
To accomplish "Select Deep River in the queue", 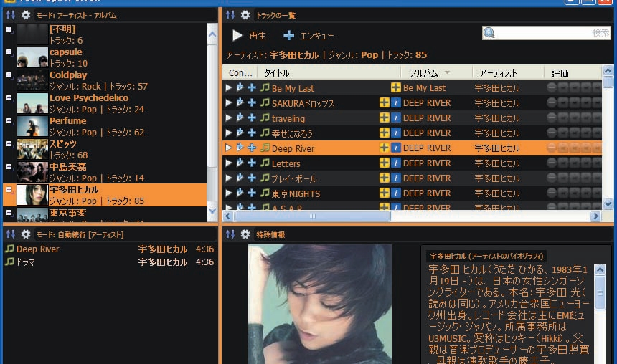I will pyautogui.click(x=109, y=249).
